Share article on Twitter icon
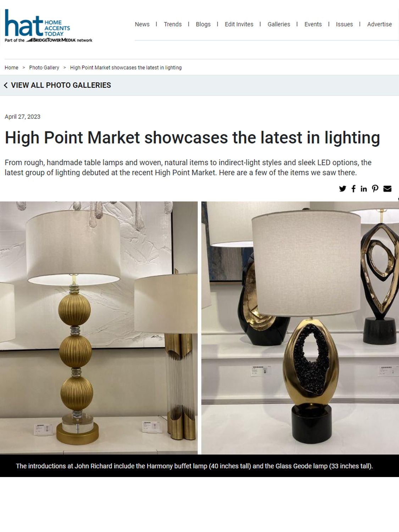399x532 pixels. click(342, 189)
